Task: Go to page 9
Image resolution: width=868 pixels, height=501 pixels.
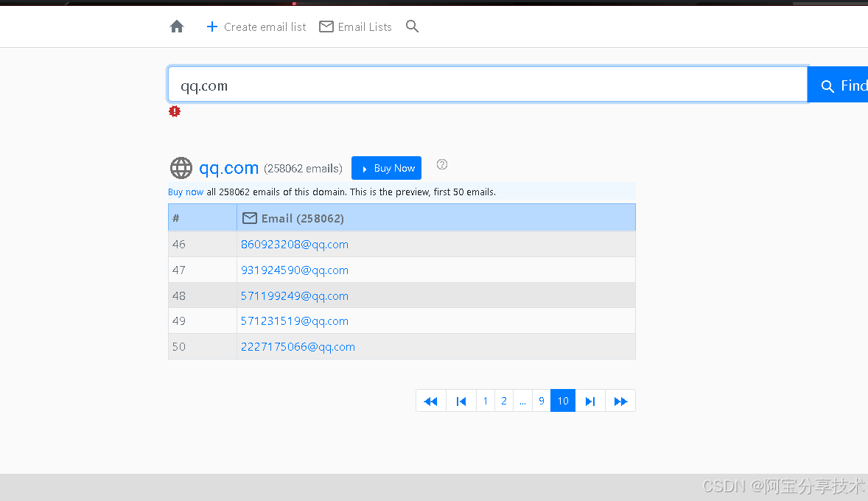Action: click(542, 401)
